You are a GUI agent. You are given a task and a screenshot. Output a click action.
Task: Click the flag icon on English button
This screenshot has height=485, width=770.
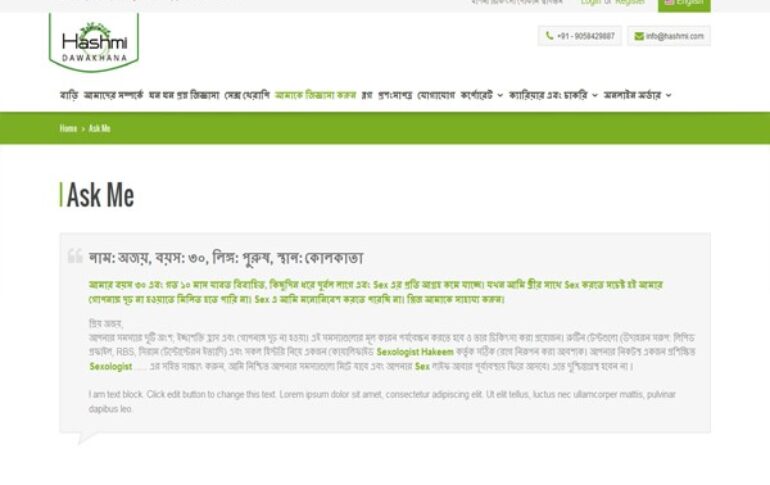[668, 3]
